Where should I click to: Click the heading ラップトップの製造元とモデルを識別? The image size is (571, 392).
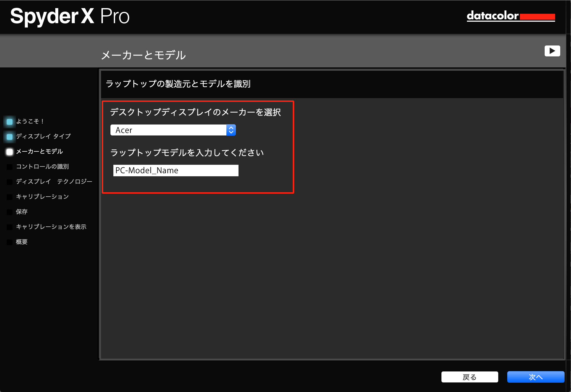click(x=178, y=84)
